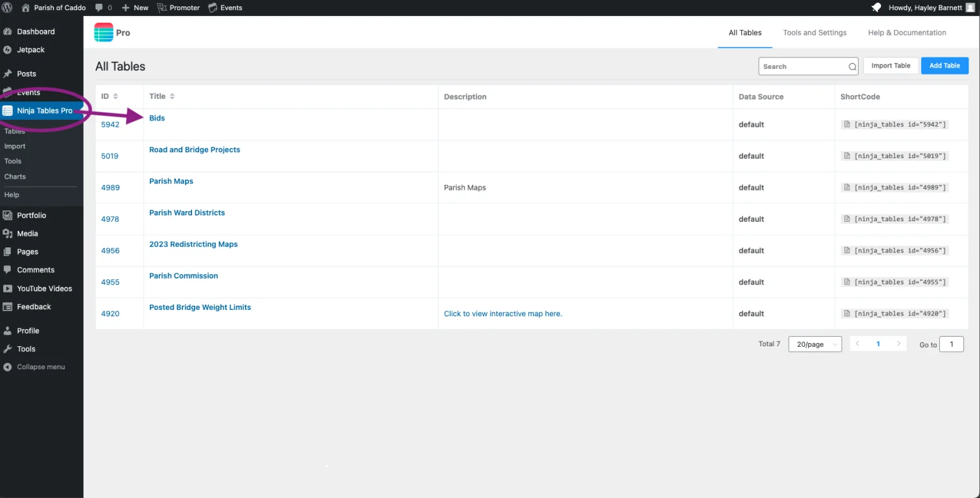Follow the interactive map description link
Image resolution: width=980 pixels, height=498 pixels.
pyautogui.click(x=503, y=314)
